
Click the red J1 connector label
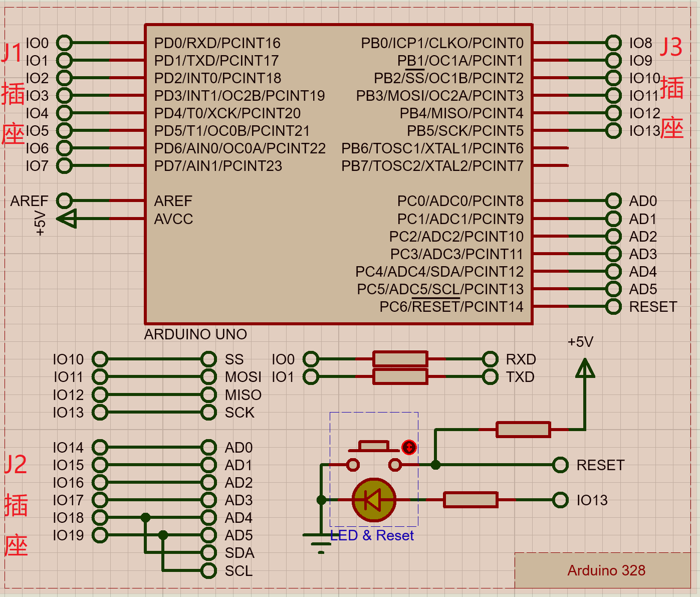click(12, 53)
